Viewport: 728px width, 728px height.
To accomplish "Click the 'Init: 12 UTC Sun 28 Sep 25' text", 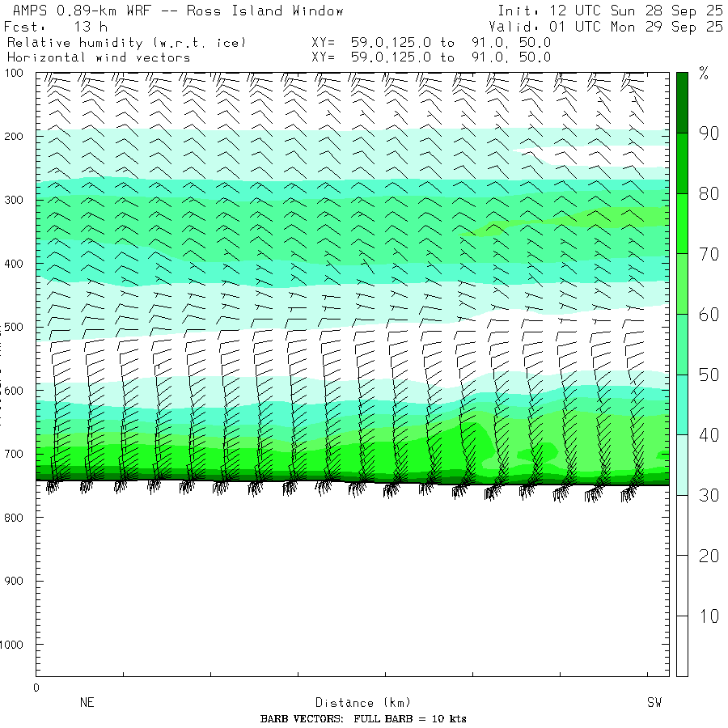I will point(610,11).
